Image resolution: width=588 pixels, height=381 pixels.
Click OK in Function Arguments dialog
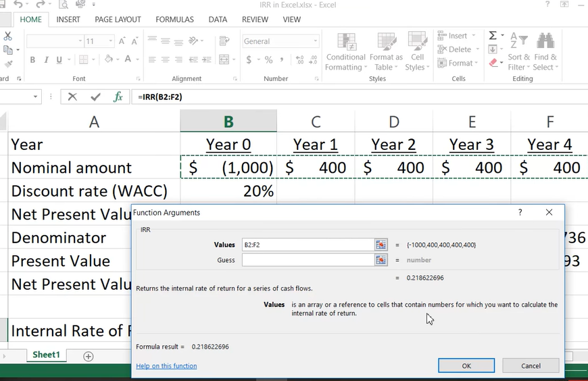(x=466, y=365)
